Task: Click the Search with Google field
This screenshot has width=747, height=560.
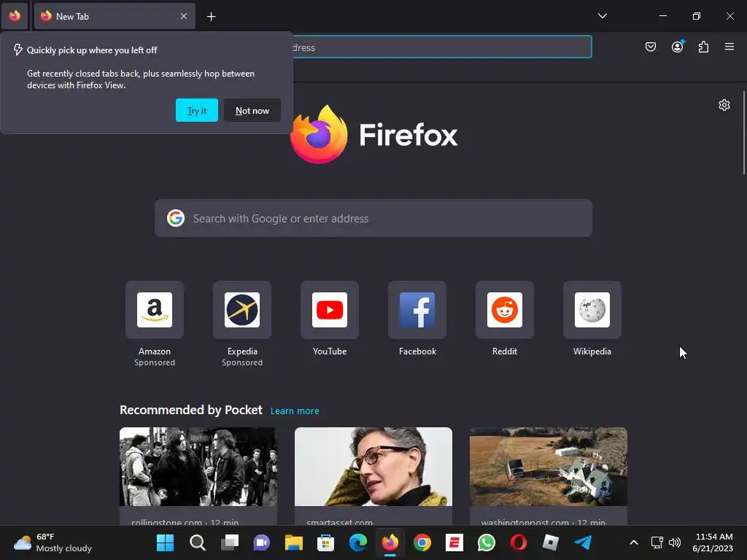Action: pos(373,219)
